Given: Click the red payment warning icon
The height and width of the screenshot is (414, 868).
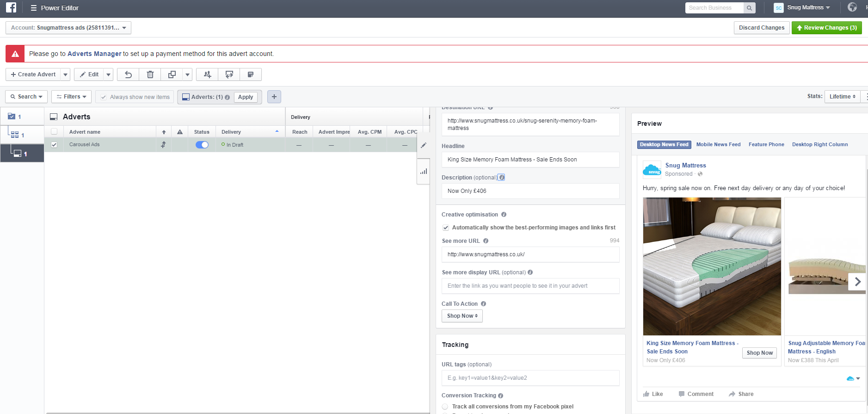Looking at the screenshot, I should click(15, 54).
